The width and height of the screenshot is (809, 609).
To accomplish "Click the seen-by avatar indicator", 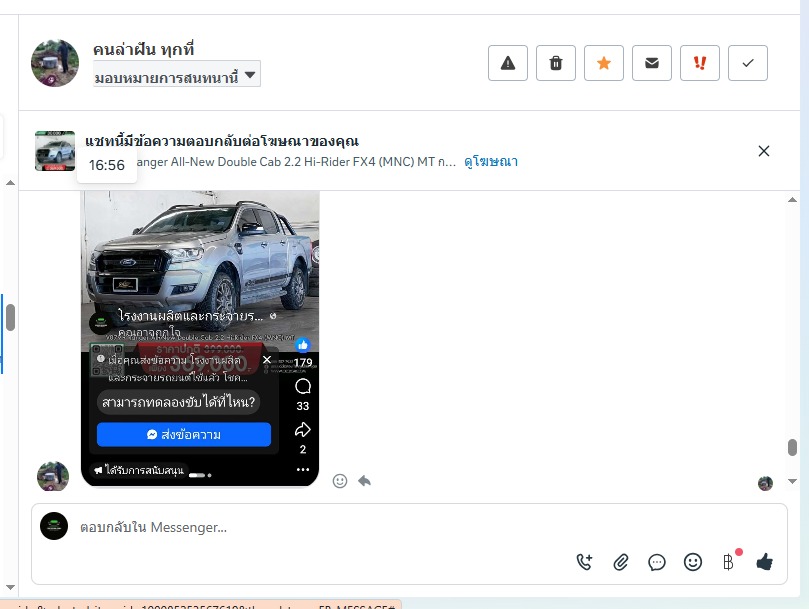I will 765,484.
